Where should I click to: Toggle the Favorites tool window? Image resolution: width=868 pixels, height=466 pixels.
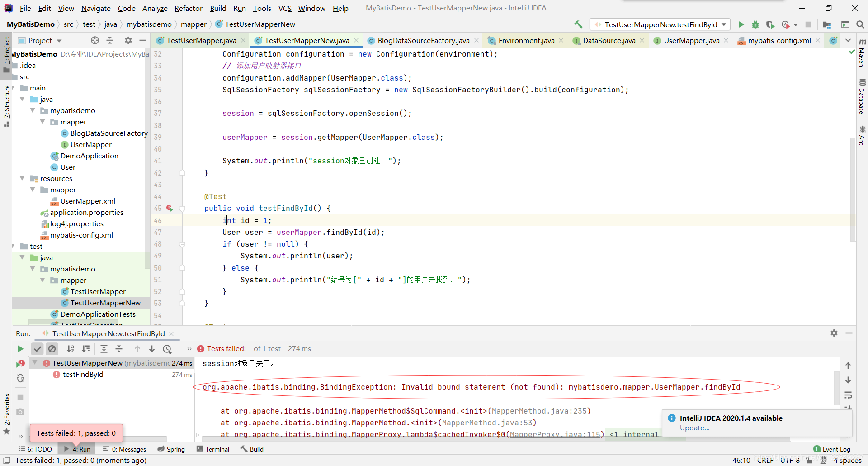click(x=6, y=414)
